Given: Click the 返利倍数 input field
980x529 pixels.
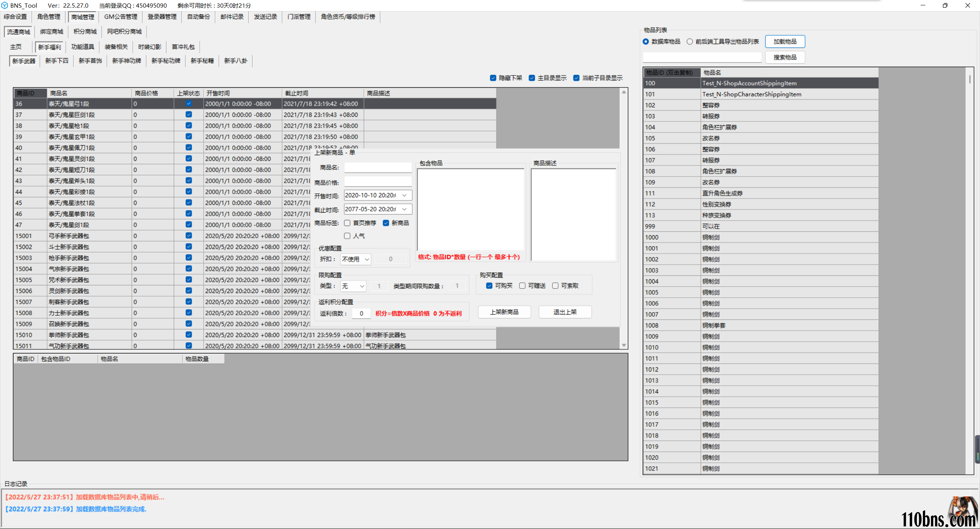Looking at the screenshot, I should pyautogui.click(x=361, y=313).
